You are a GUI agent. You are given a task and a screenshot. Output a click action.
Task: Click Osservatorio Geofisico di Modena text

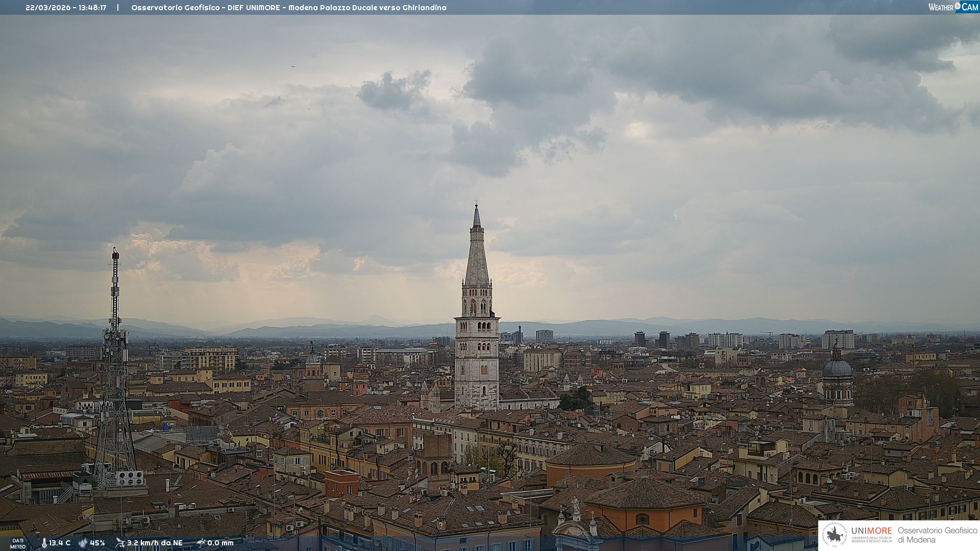(937, 535)
